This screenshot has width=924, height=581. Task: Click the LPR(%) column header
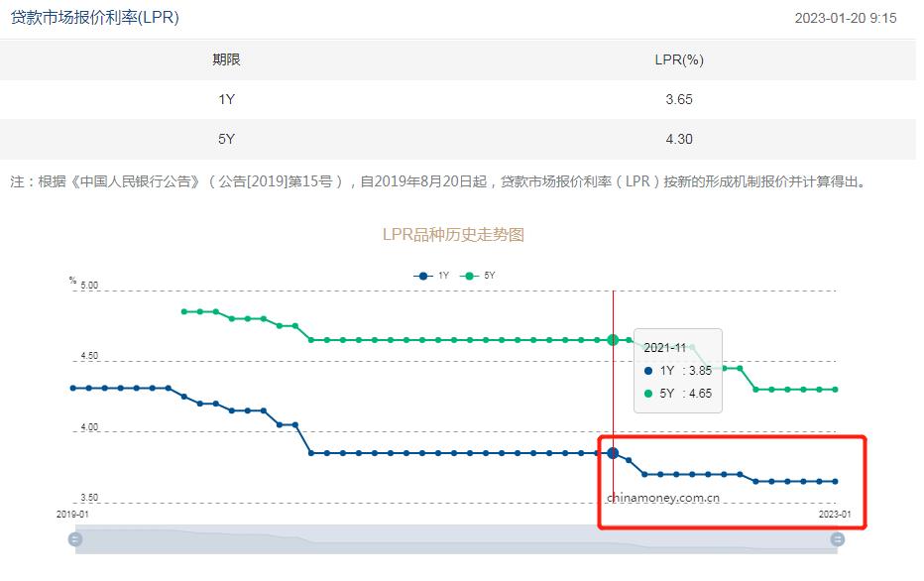pyautogui.click(x=677, y=58)
